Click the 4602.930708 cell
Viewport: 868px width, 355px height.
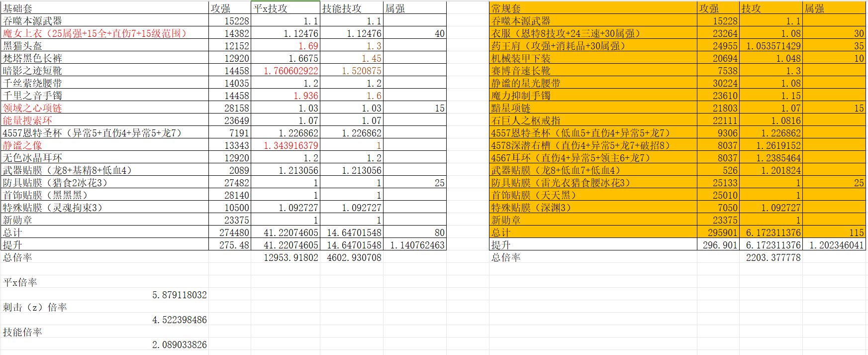[351, 257]
